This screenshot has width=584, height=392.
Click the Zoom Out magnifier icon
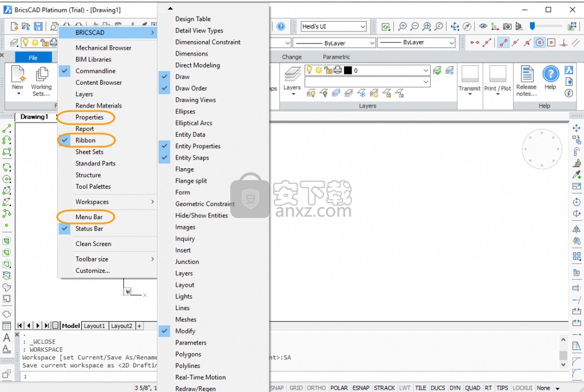414,26
